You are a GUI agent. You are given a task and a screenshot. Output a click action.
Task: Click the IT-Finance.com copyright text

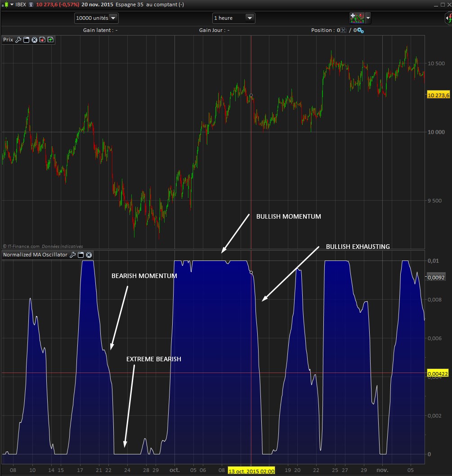(x=21, y=247)
